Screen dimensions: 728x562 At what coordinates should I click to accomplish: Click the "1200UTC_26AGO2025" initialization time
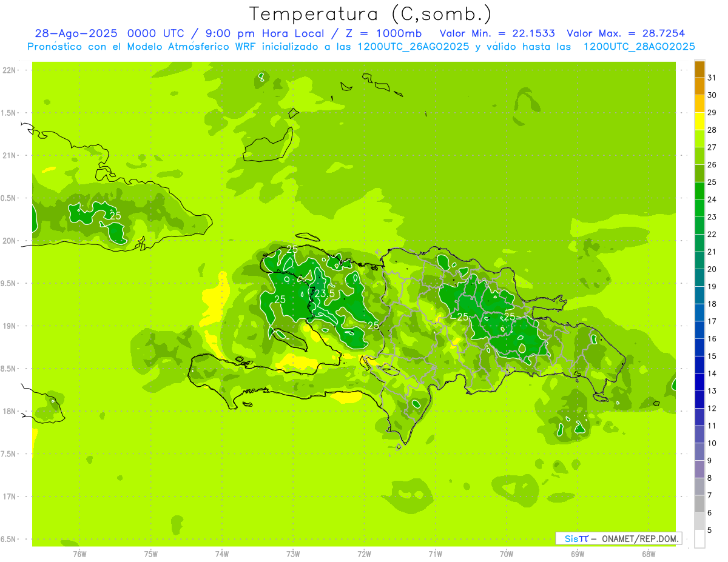[x=413, y=47]
